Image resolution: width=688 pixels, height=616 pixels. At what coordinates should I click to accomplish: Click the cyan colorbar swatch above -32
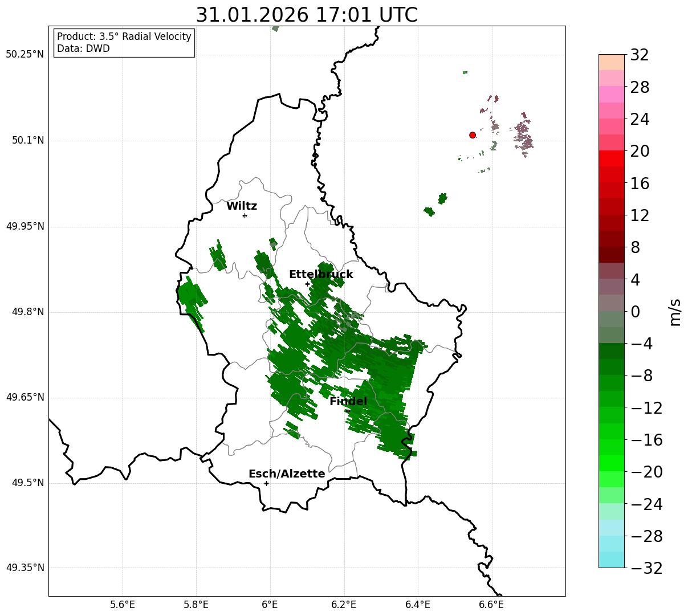612,560
